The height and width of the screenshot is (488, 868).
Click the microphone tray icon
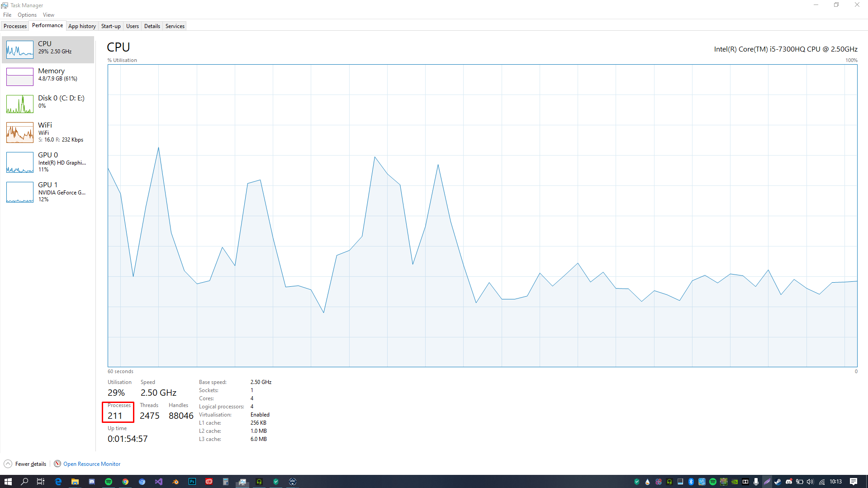tap(756, 482)
